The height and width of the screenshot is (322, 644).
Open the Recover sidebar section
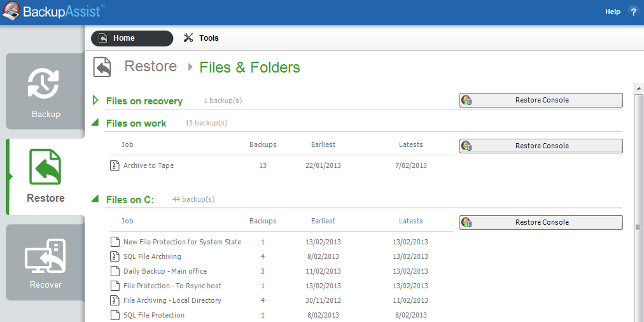point(45,263)
